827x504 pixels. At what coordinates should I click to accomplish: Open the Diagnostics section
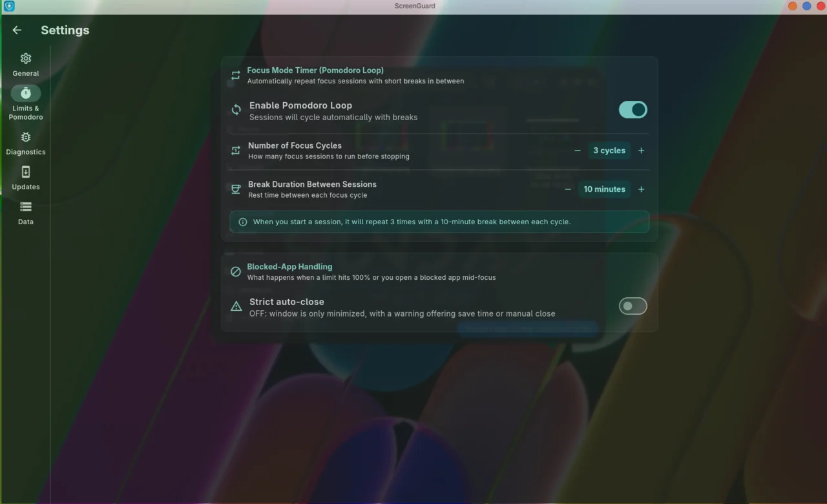26,143
